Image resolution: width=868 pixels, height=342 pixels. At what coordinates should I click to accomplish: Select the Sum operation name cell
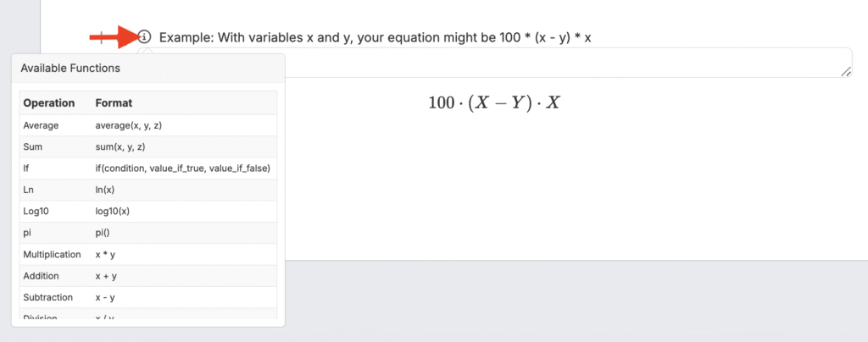click(x=33, y=146)
